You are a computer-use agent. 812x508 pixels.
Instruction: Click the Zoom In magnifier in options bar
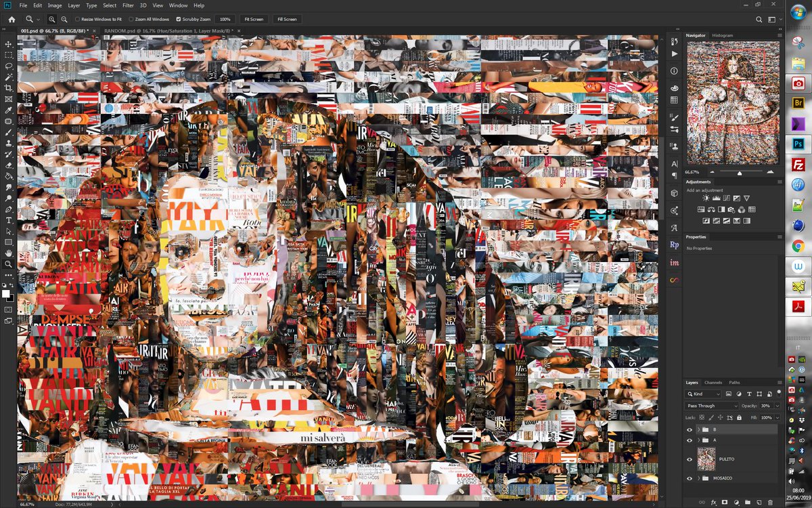pos(52,19)
